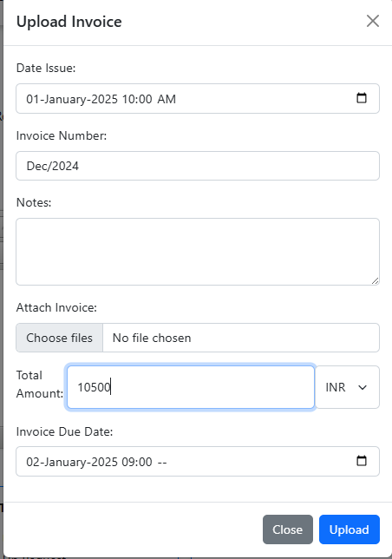Click the Choose files button

[60, 338]
